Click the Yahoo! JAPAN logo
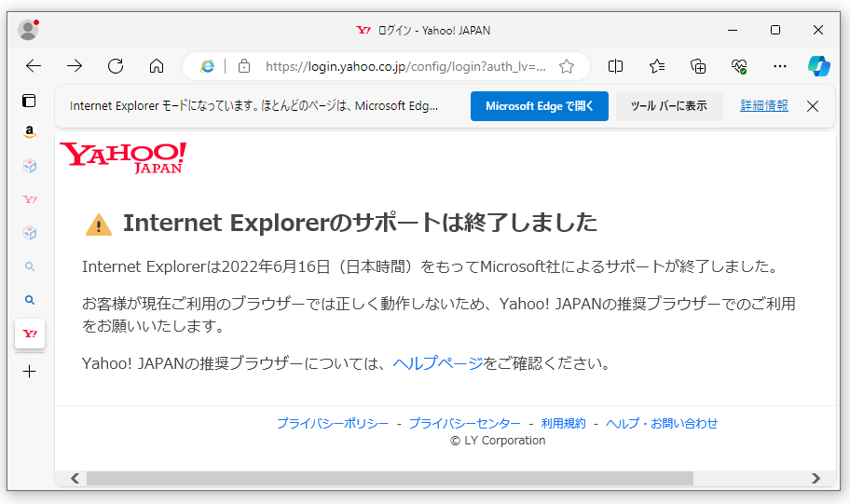 coord(123,157)
